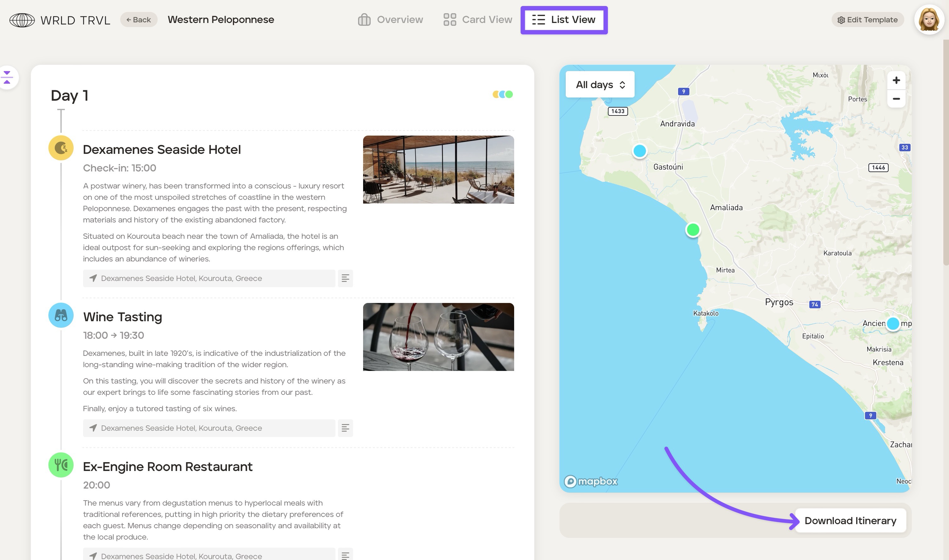Open the All days dropdown
Viewport: 949px width, 560px height.
coord(600,85)
